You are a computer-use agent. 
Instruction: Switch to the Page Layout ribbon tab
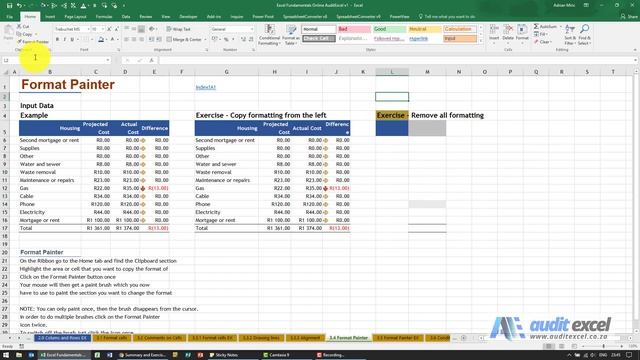coord(75,17)
